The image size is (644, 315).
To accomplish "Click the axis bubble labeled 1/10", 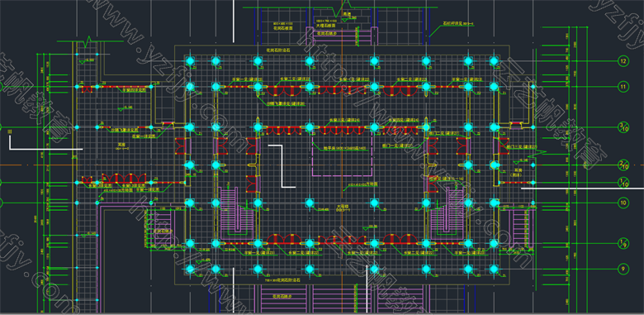I will point(623,182).
